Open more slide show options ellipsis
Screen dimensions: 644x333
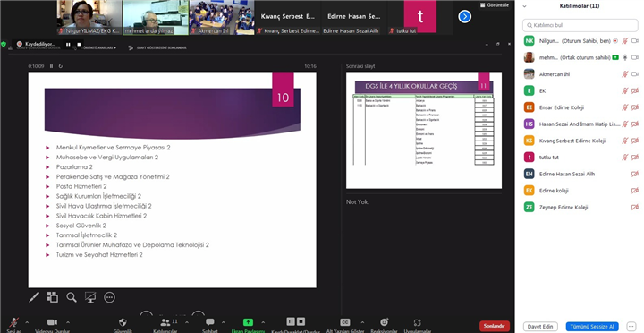109,297
